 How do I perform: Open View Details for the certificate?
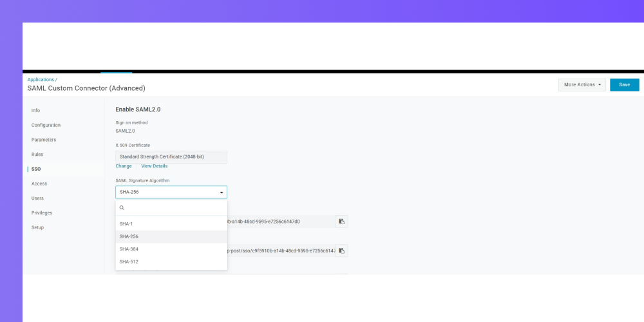point(155,166)
